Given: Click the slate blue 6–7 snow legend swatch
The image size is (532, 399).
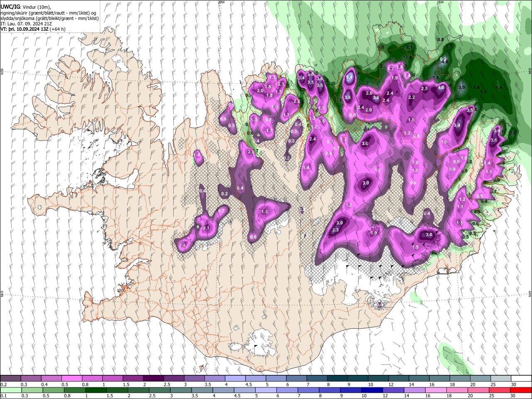Looking at the screenshot, I should (x=296, y=378).
